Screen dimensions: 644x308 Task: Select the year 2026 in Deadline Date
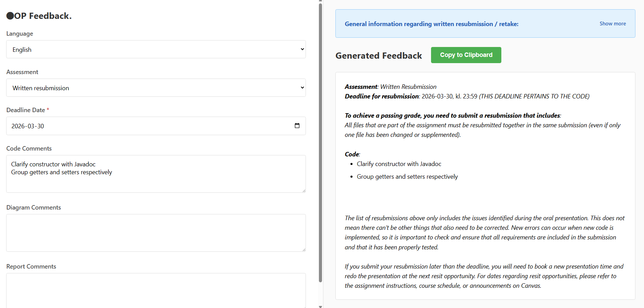click(18, 126)
